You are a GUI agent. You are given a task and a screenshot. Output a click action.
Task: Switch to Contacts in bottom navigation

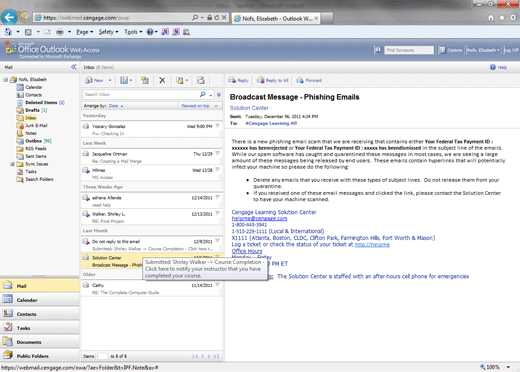tap(39, 314)
